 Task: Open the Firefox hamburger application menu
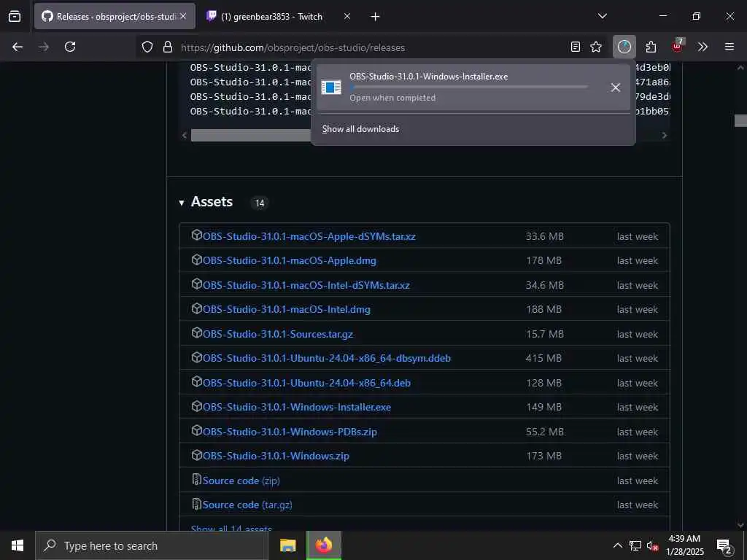point(729,47)
